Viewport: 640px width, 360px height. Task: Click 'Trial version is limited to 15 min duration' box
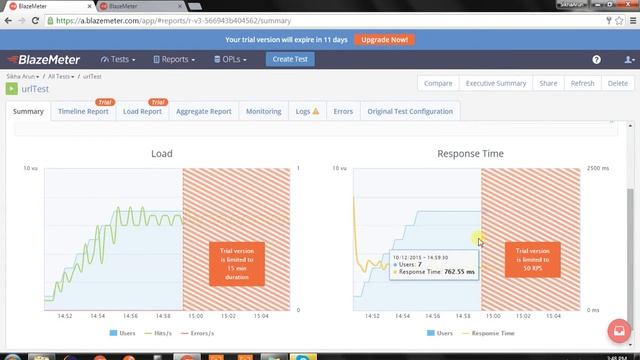coord(237,264)
